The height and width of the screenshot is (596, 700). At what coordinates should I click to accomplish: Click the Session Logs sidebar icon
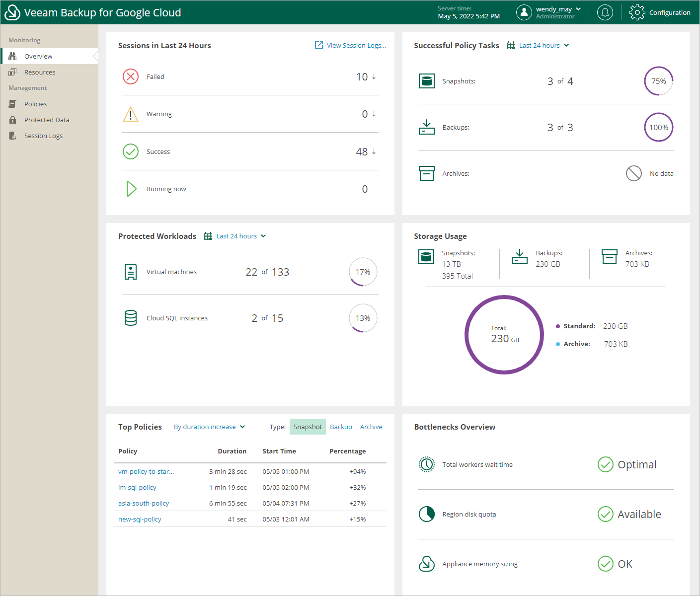[x=13, y=136]
